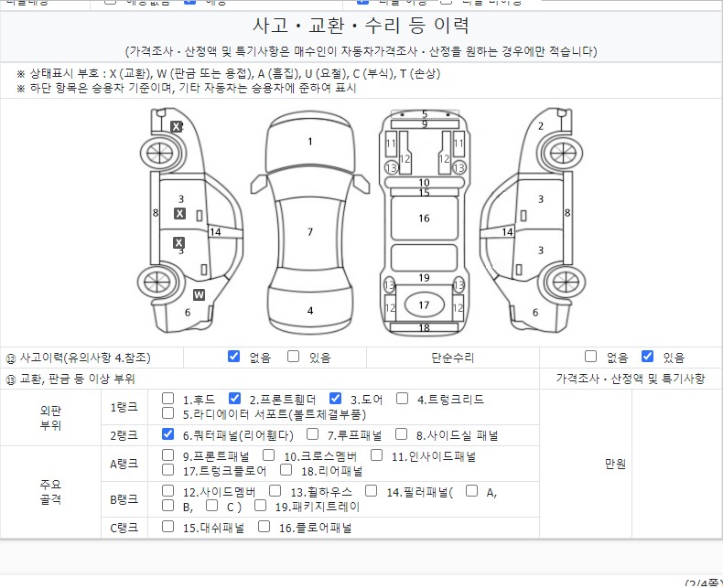Image resolution: width=723 pixels, height=588 pixels.
Task: Uncheck the 3.도어 checkbox
Action: 335,399
